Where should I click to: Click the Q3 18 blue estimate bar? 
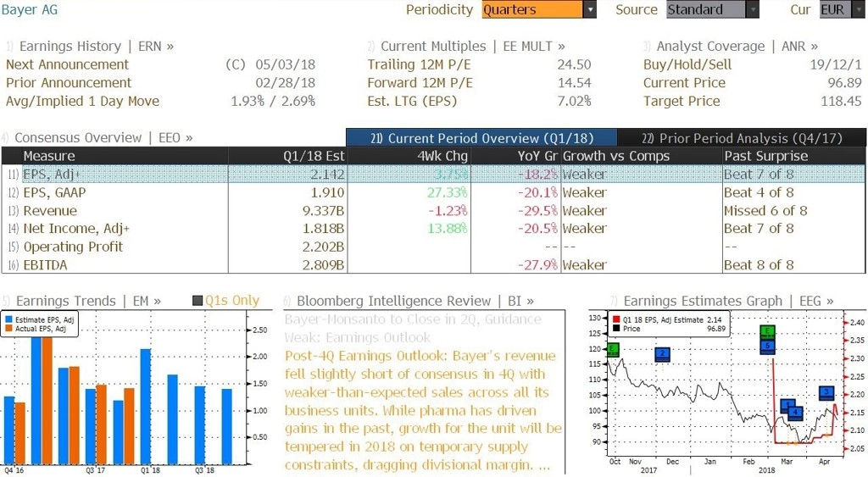coord(200,425)
